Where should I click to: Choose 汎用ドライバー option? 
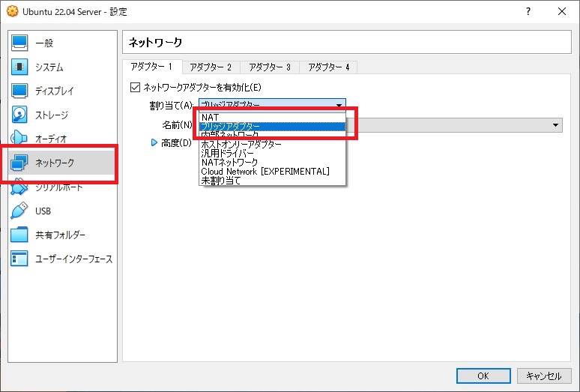[x=272, y=153]
